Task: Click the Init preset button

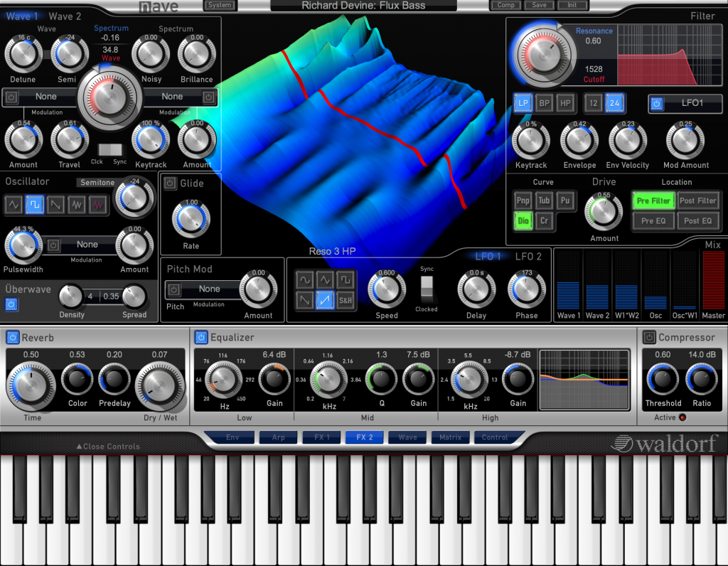Action: click(573, 5)
